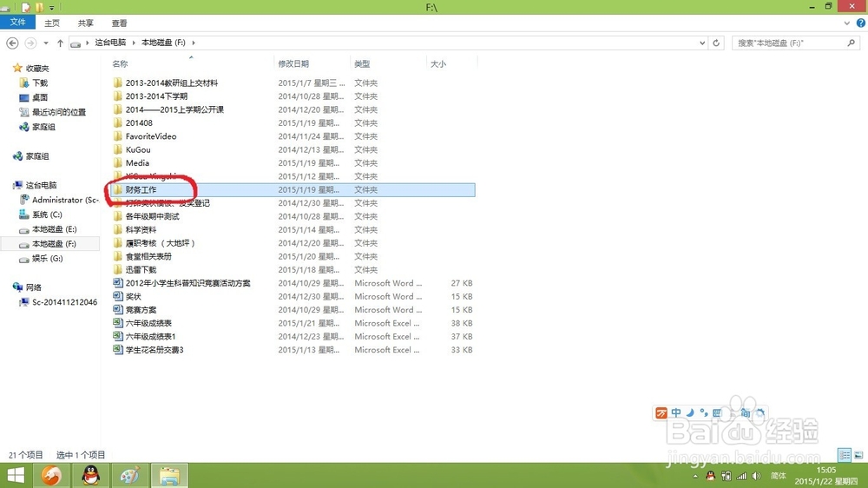The height and width of the screenshot is (488, 868).
Task: Select the 财务工作 folder
Action: pyautogui.click(x=141, y=189)
